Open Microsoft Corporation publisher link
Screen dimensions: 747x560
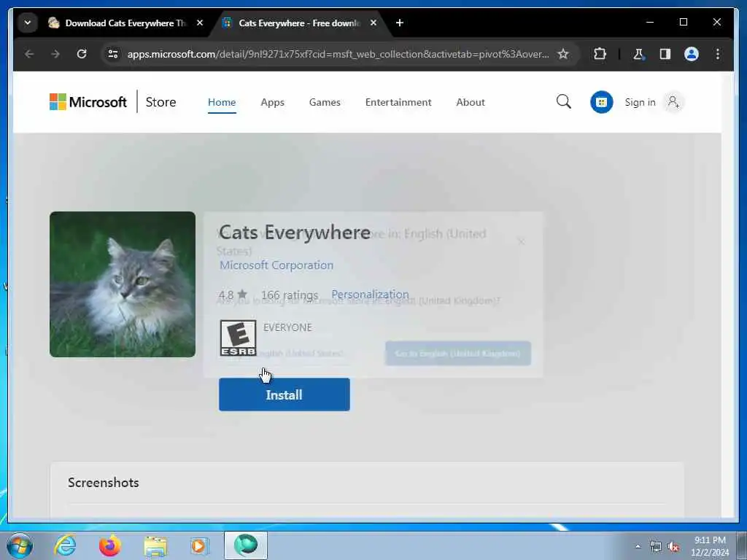click(x=276, y=265)
